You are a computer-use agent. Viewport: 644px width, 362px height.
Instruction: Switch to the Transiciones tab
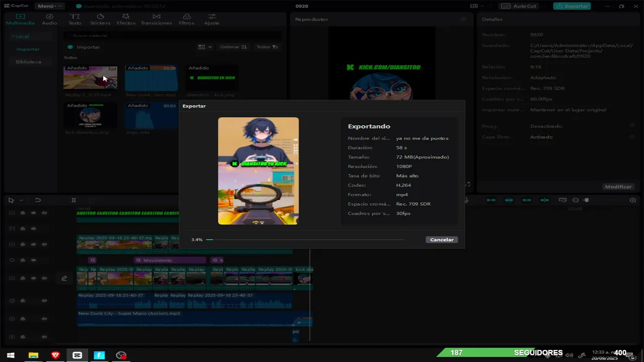point(156,20)
